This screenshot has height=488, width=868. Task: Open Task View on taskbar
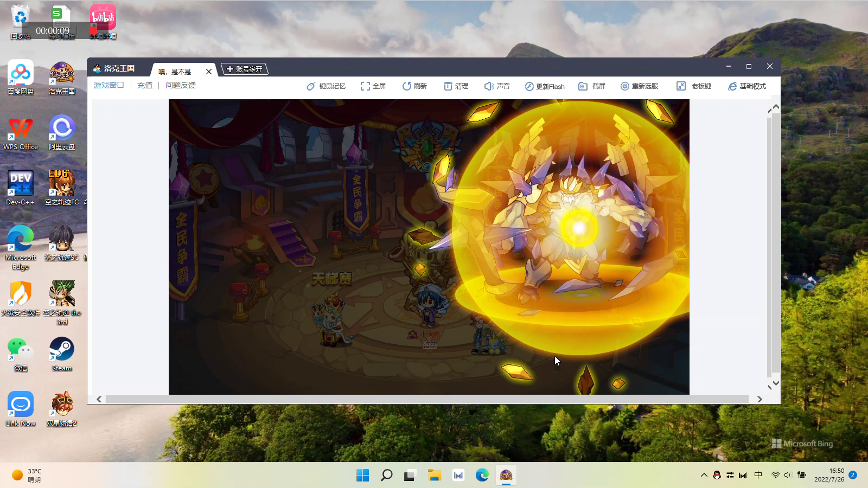pos(410,476)
